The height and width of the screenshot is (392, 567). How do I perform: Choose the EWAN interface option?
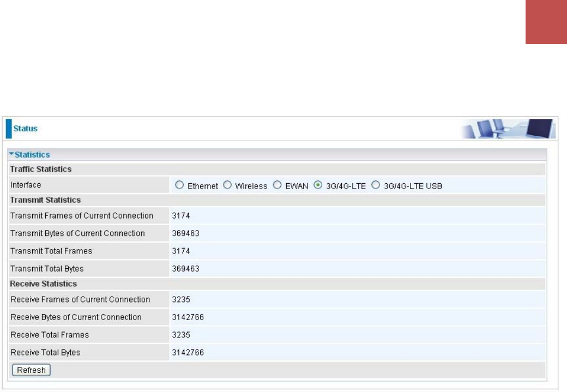coord(277,185)
